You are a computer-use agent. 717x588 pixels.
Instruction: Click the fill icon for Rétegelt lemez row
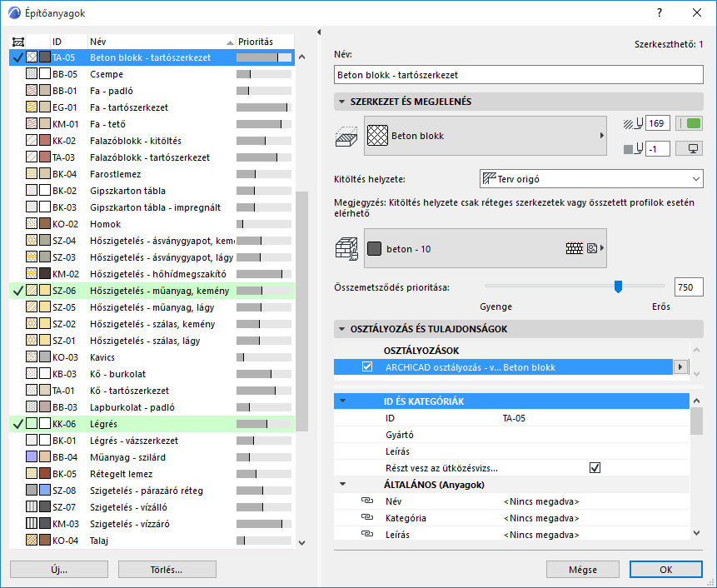(32, 474)
